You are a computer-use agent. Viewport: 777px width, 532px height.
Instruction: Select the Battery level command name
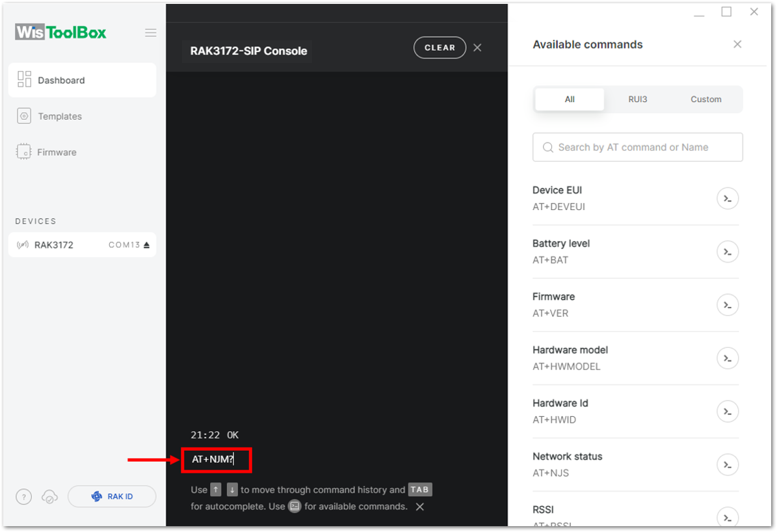click(561, 243)
